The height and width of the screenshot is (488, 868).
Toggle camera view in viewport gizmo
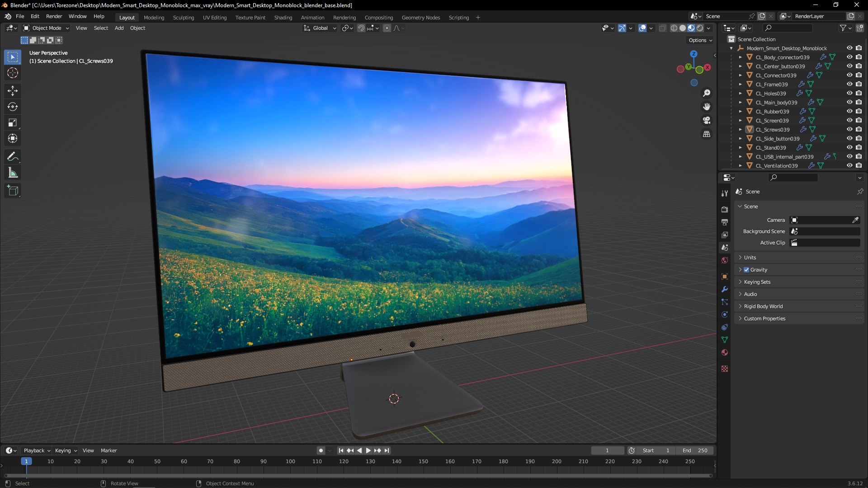[x=707, y=121]
